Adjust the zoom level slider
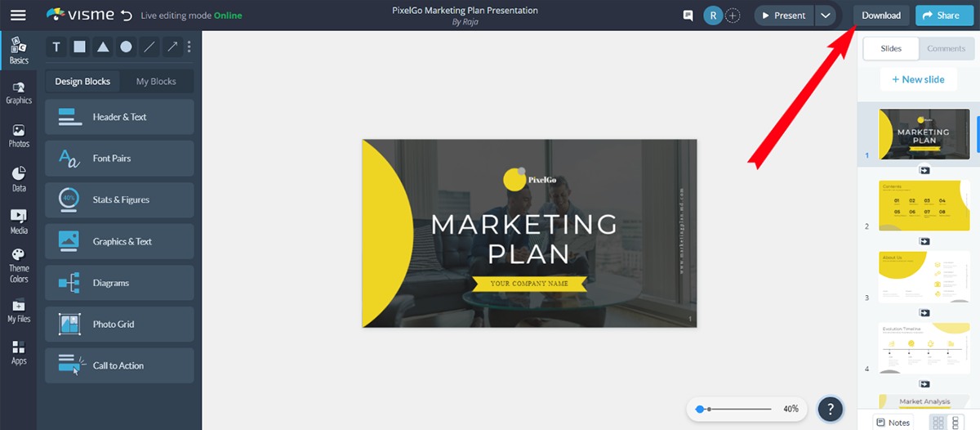 [735, 408]
